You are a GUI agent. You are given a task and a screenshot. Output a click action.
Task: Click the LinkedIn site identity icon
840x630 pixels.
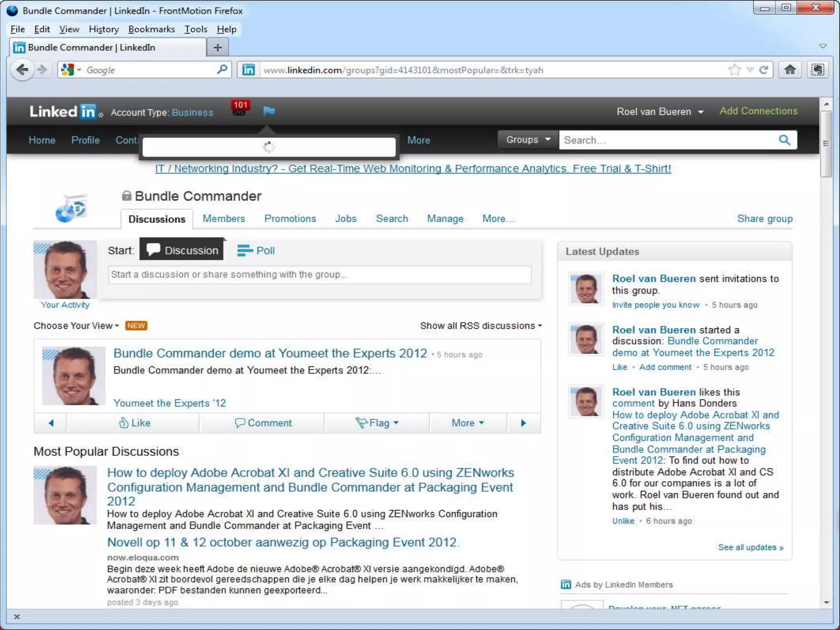pos(248,70)
